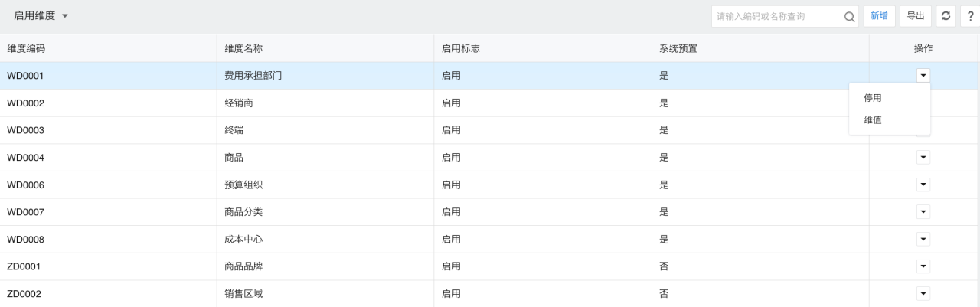Focus the code or name search field
980x307 pixels.
[776, 16]
